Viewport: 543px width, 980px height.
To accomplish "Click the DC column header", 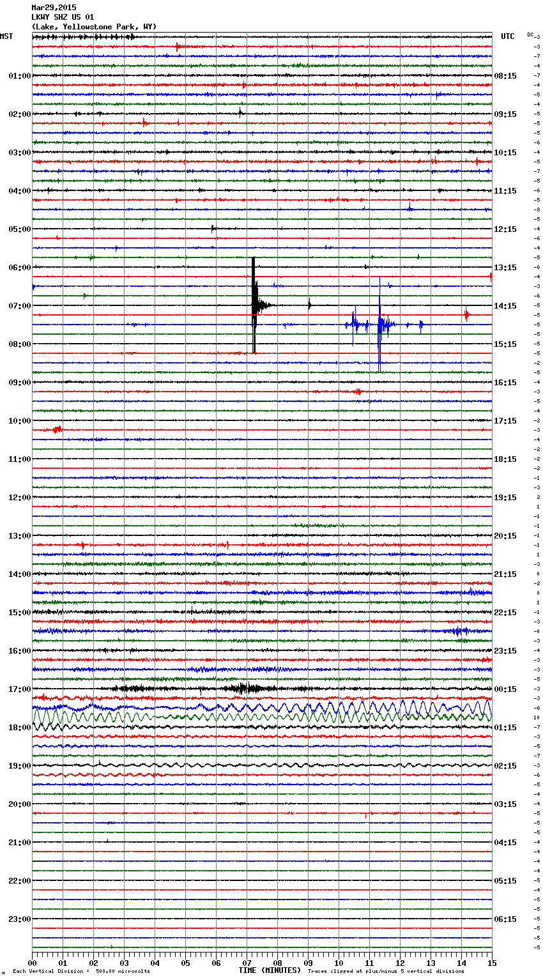I will tap(530, 34).
